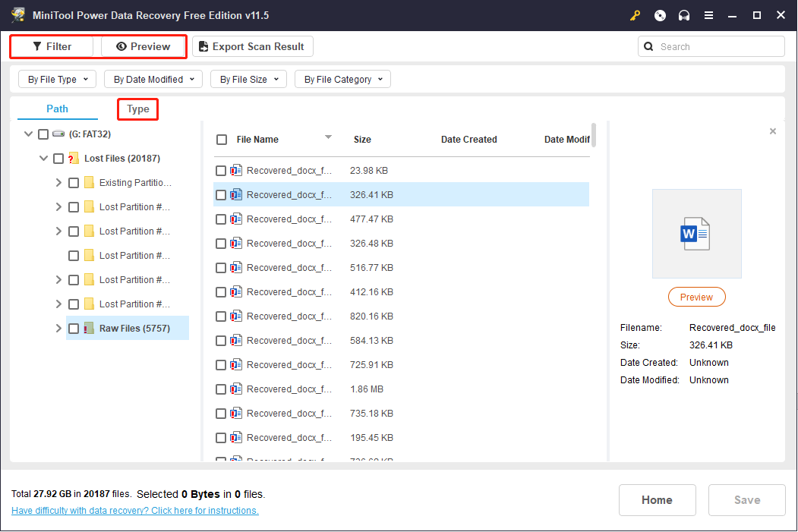Screen dimensions: 798x532
Task: Click the Save button
Action: point(746,500)
